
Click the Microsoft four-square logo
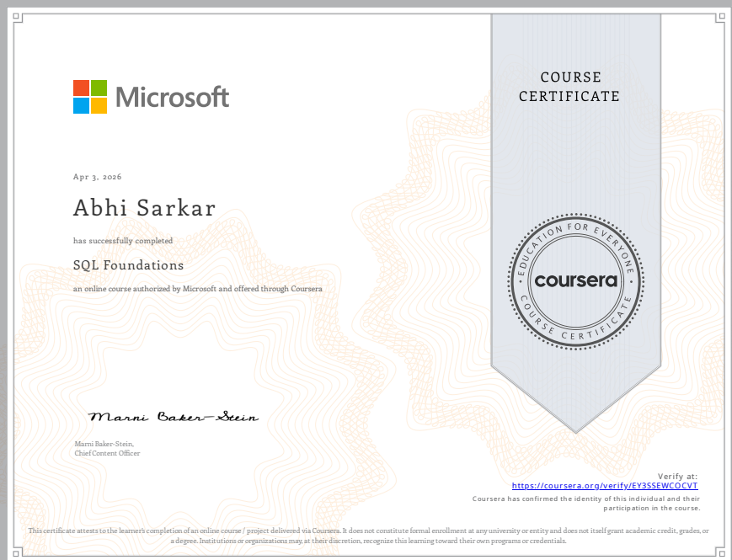pyautogui.click(x=91, y=97)
